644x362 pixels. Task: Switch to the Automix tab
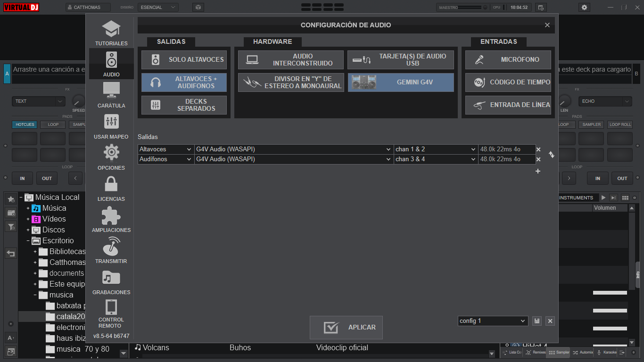click(583, 352)
